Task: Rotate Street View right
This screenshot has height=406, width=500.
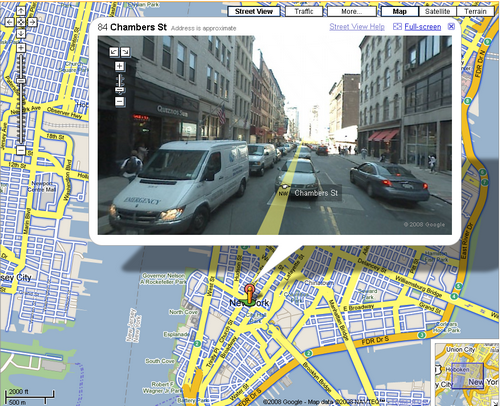Action: tap(125, 52)
